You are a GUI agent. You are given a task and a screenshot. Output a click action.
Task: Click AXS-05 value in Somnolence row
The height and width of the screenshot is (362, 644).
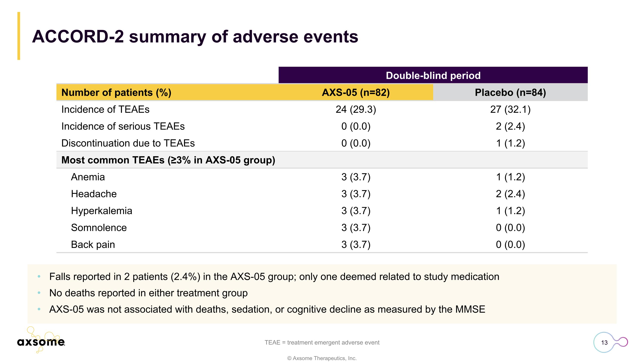point(356,228)
